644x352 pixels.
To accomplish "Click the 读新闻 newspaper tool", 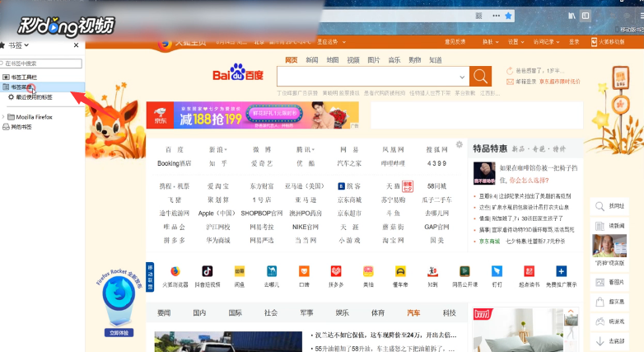I will tap(609, 226).
